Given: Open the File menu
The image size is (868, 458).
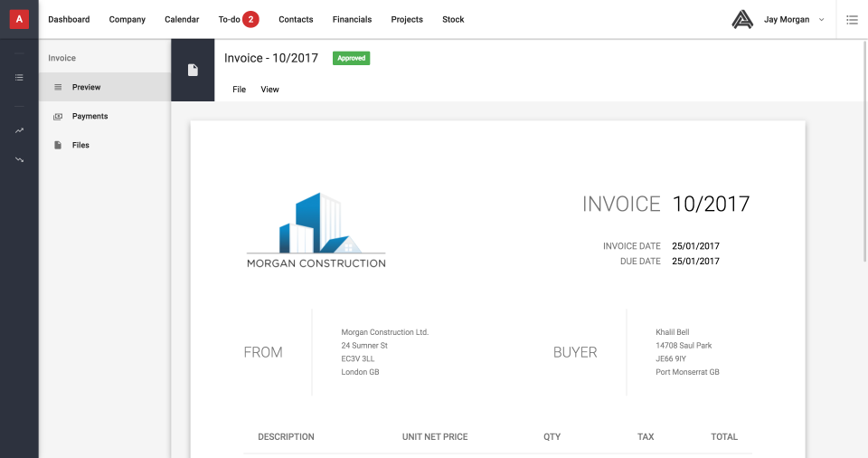Looking at the screenshot, I should (x=239, y=90).
